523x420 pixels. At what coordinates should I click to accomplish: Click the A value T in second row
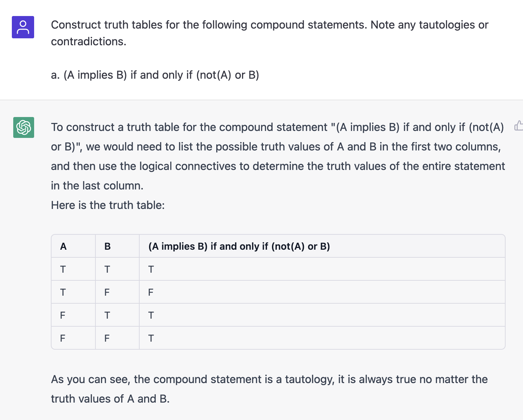[x=63, y=293]
